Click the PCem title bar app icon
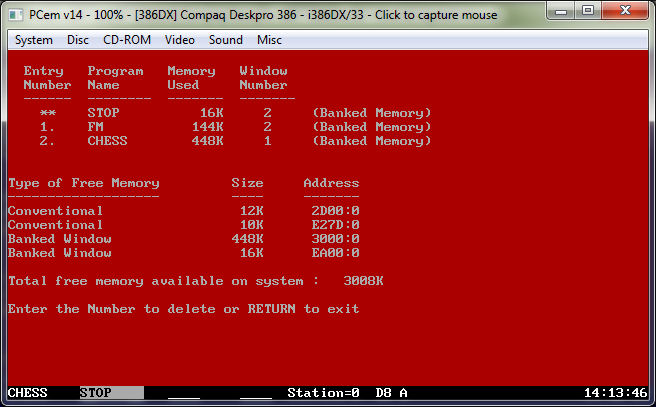 [x=15, y=15]
